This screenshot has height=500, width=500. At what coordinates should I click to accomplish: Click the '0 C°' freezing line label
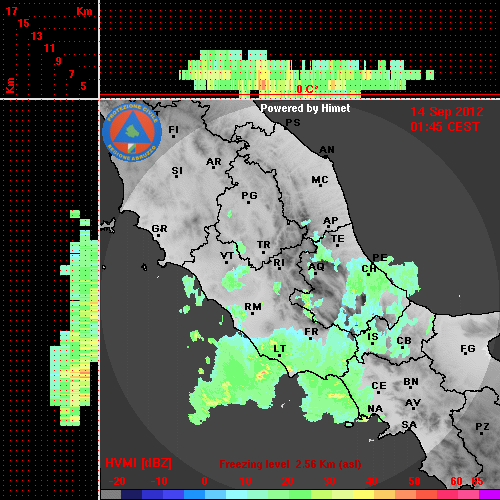click(307, 89)
